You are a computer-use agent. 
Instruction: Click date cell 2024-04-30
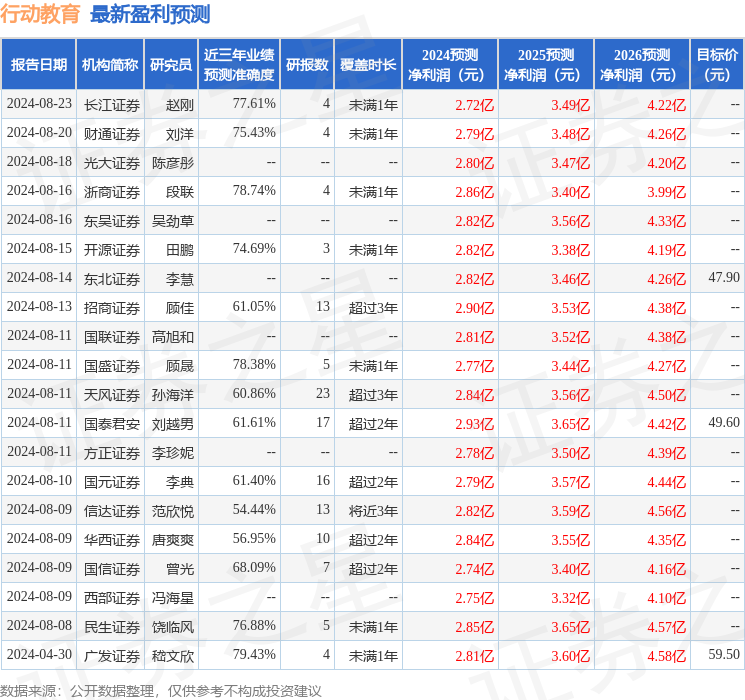pyautogui.click(x=39, y=654)
